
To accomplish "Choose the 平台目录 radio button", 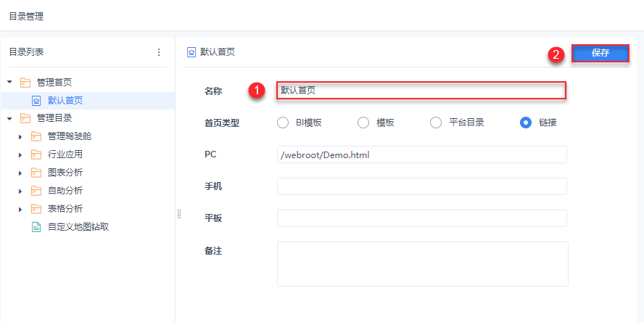I will click(436, 123).
